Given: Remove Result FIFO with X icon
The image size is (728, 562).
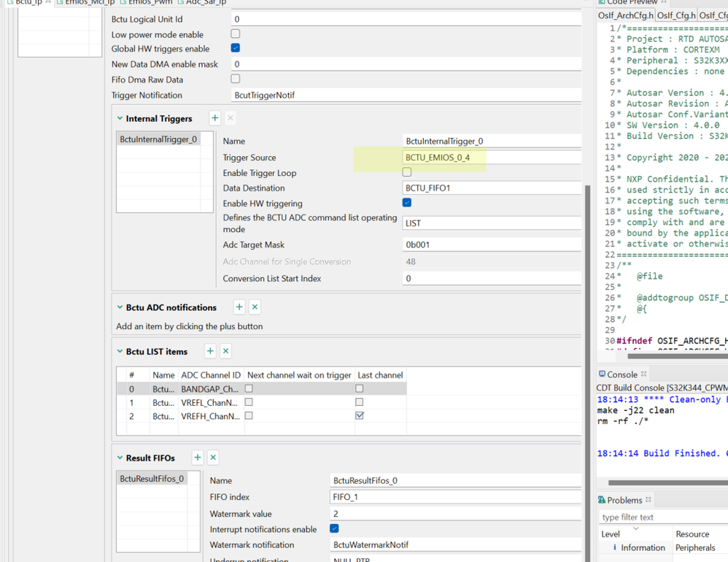Looking at the screenshot, I should click(x=213, y=458).
